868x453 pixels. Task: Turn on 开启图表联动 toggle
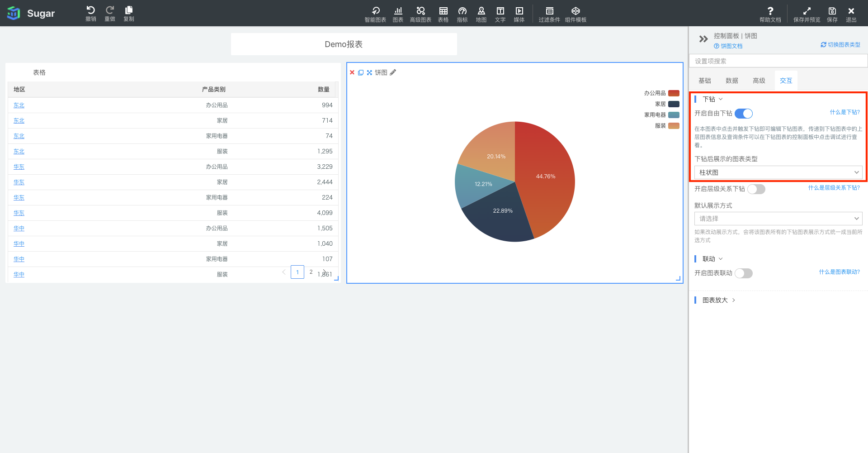point(743,273)
